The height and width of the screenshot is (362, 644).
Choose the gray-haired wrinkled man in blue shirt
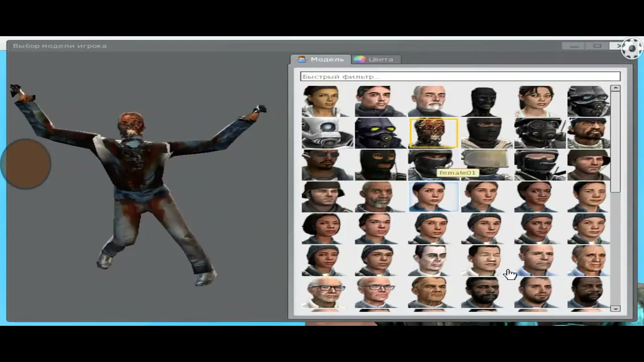click(589, 260)
